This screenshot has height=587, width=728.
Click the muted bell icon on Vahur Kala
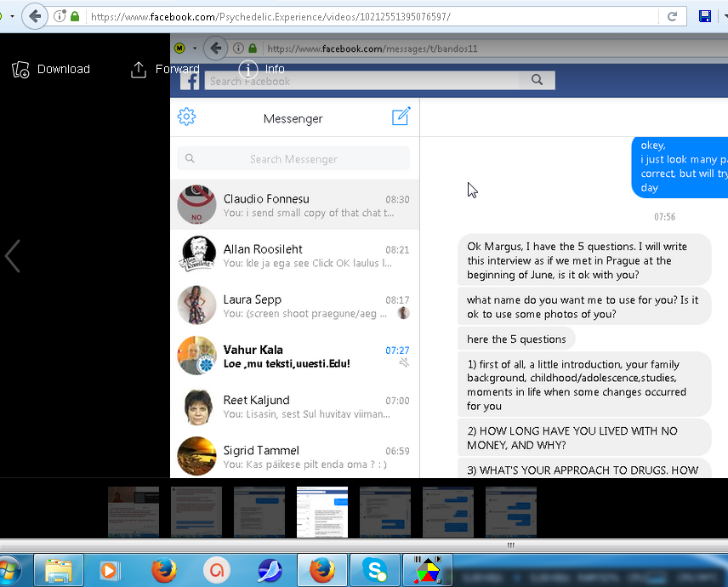[404, 362]
